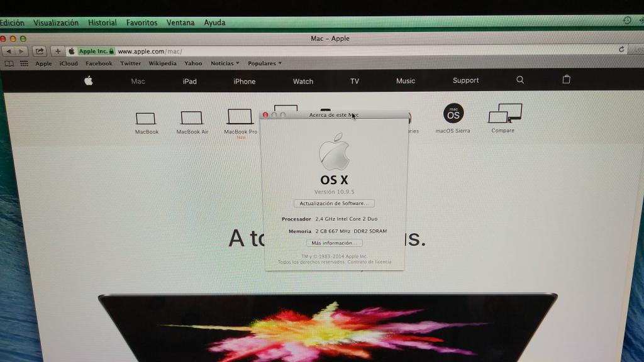The width and height of the screenshot is (644, 362).
Task: Go to Music section in site navigation
Action: click(406, 81)
